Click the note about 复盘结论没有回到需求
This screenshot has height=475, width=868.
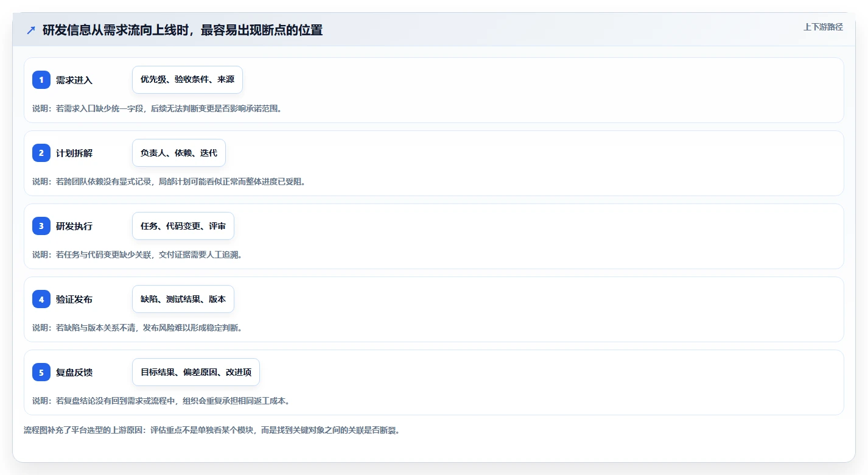click(163, 401)
